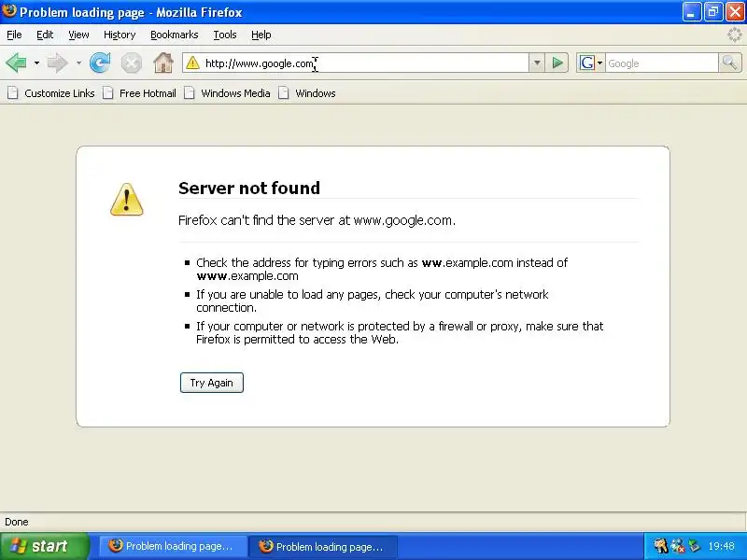Open the Tools menu
Image resolution: width=747 pixels, height=560 pixels.
tap(225, 35)
